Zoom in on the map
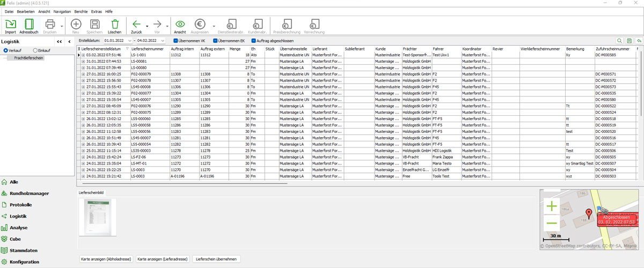The image size is (644, 268). tap(551, 206)
